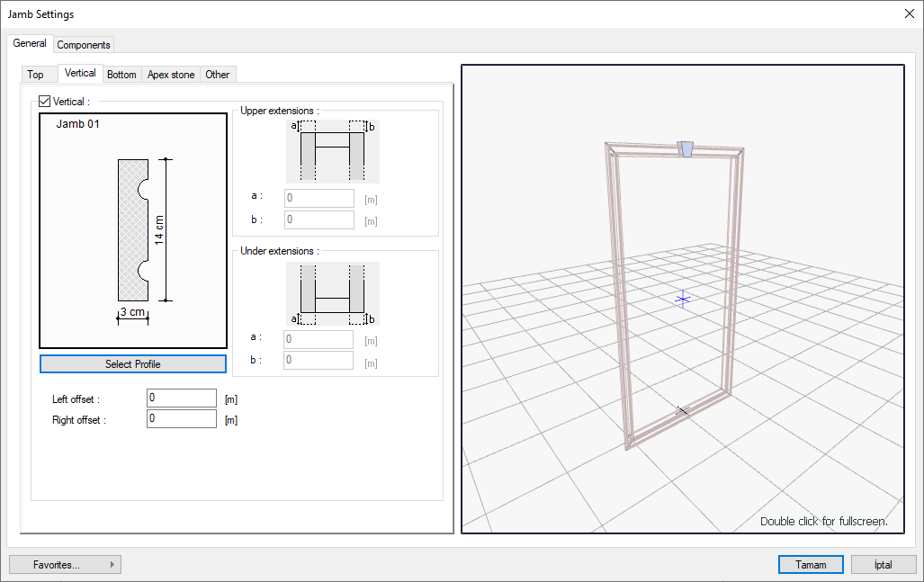Open the Bottom jamb tab
The width and height of the screenshot is (924, 582).
(x=121, y=75)
